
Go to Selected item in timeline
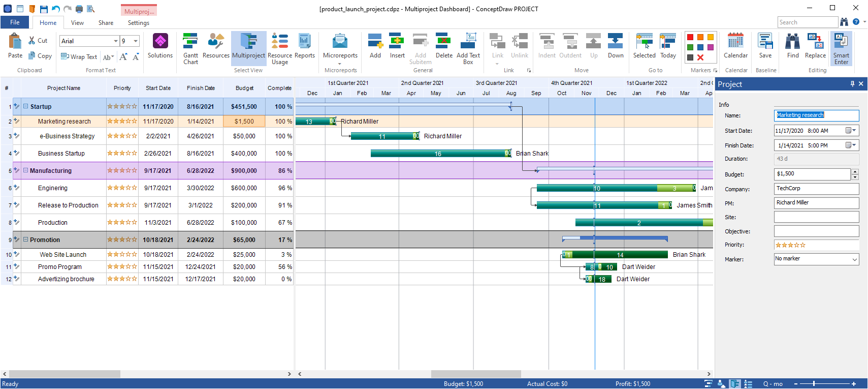pos(644,46)
